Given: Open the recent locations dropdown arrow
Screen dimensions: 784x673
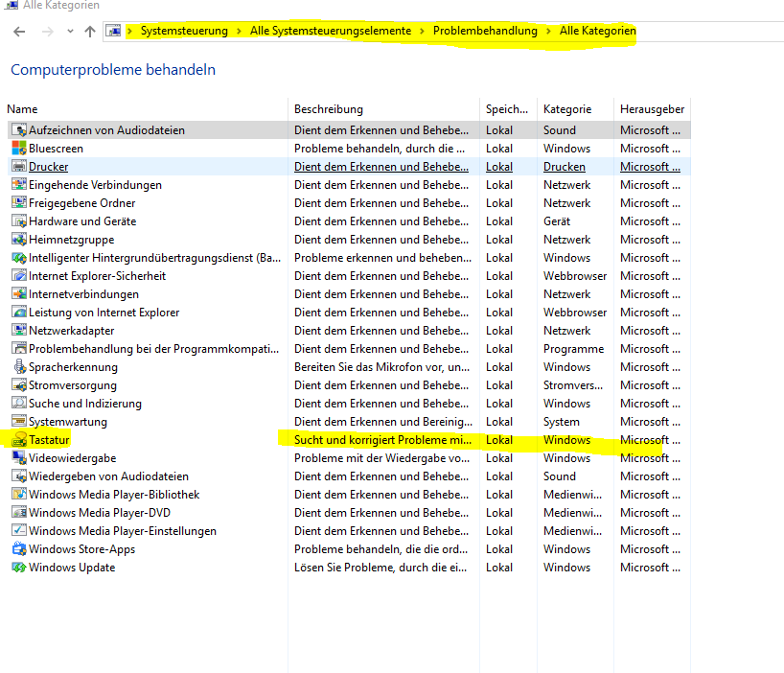Looking at the screenshot, I should click(70, 32).
